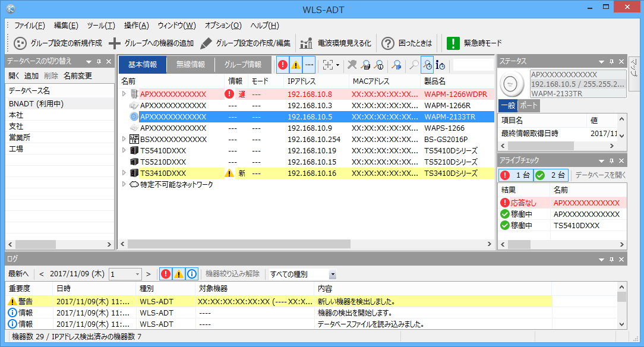Click the magnifier with printer search icon

[x=365, y=65]
